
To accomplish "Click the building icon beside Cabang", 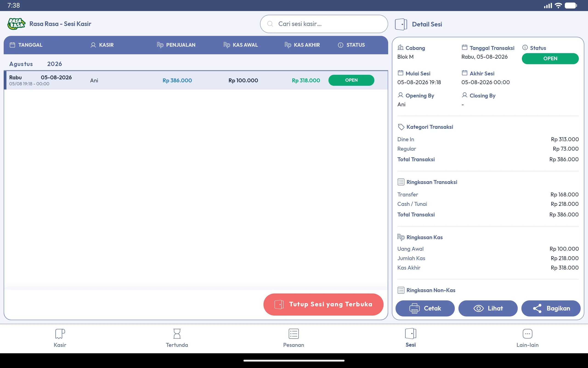I will [x=400, y=47].
